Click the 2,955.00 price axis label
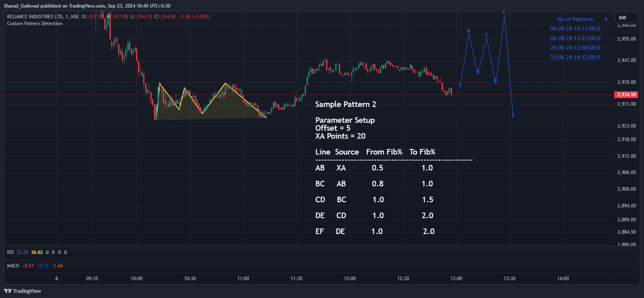This screenshot has height=298, width=644. tap(627, 39)
